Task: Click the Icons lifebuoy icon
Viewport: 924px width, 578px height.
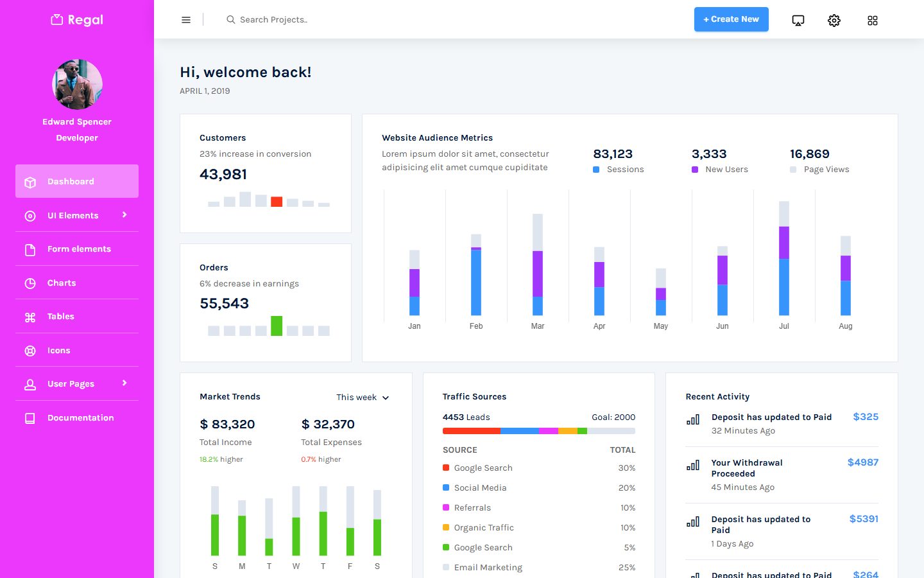Action: coord(30,351)
